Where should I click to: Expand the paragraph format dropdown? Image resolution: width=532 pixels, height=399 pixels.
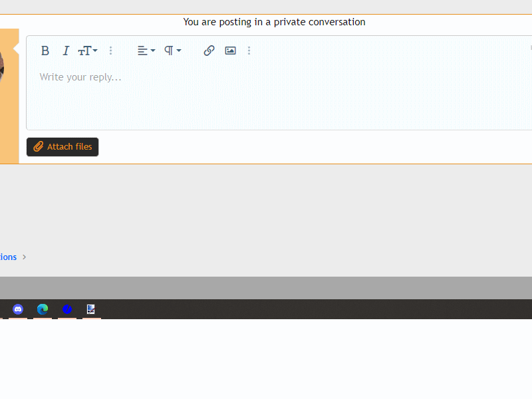tap(173, 51)
